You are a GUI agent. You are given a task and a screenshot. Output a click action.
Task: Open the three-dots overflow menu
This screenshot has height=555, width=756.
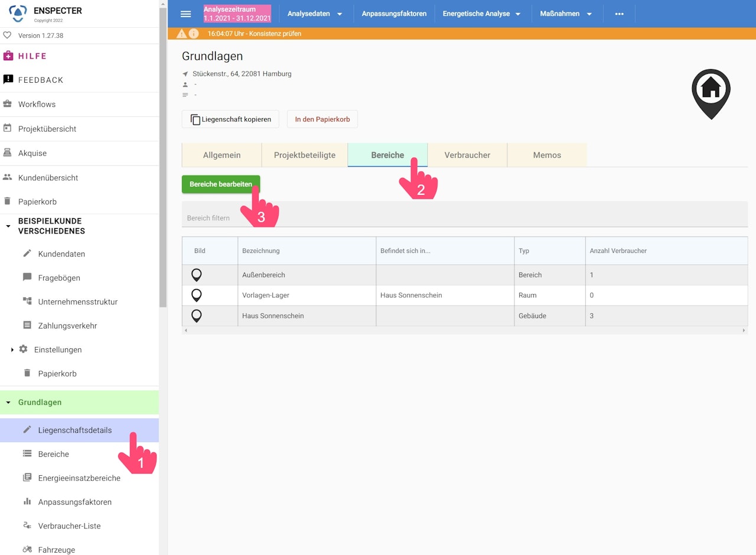(x=619, y=14)
